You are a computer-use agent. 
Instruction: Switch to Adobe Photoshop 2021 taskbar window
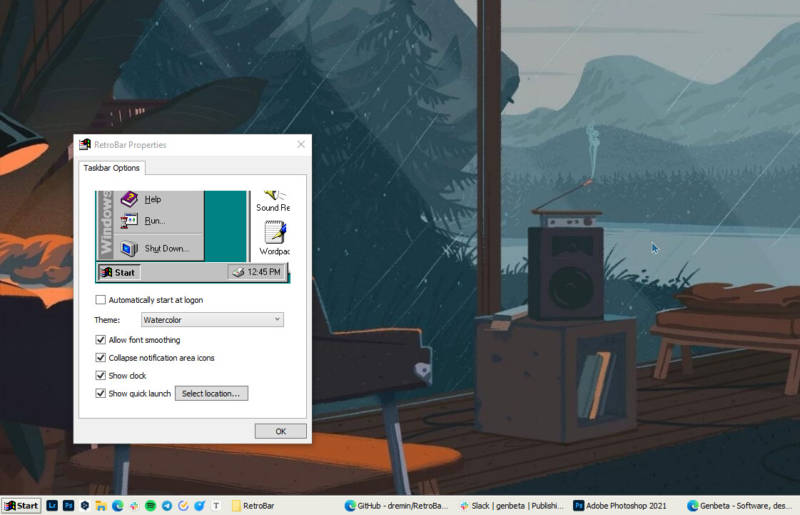(621, 505)
